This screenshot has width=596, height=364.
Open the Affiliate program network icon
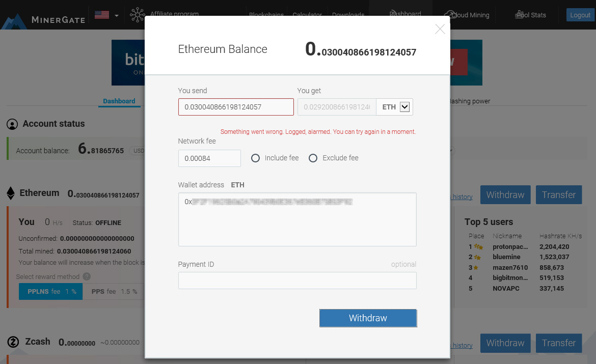[x=137, y=15]
